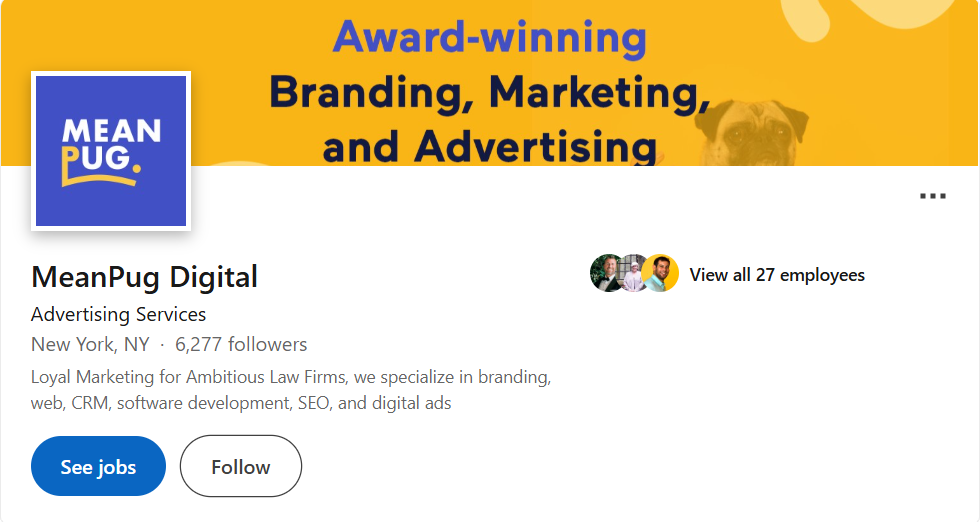This screenshot has width=980, height=522.
Task: Click the Award-winning banner headline
Action: (489, 37)
